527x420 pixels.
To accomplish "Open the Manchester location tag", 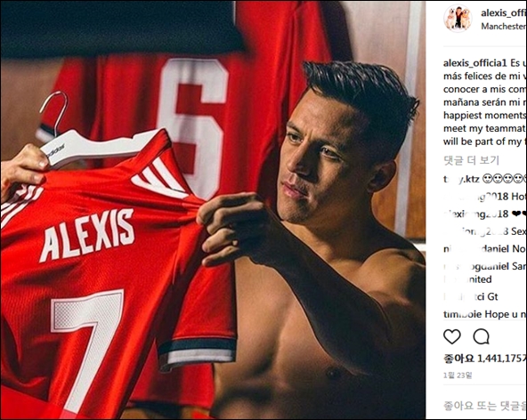I will tap(503, 26).
